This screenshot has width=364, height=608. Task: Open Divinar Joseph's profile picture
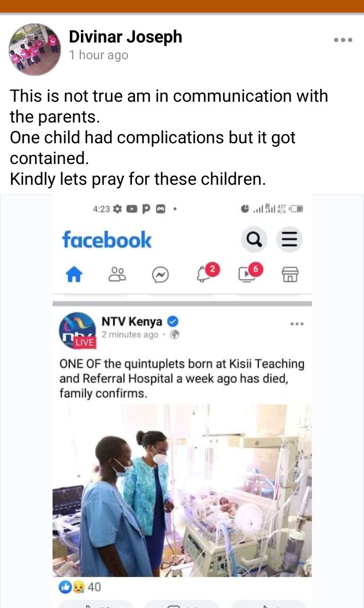(x=35, y=50)
